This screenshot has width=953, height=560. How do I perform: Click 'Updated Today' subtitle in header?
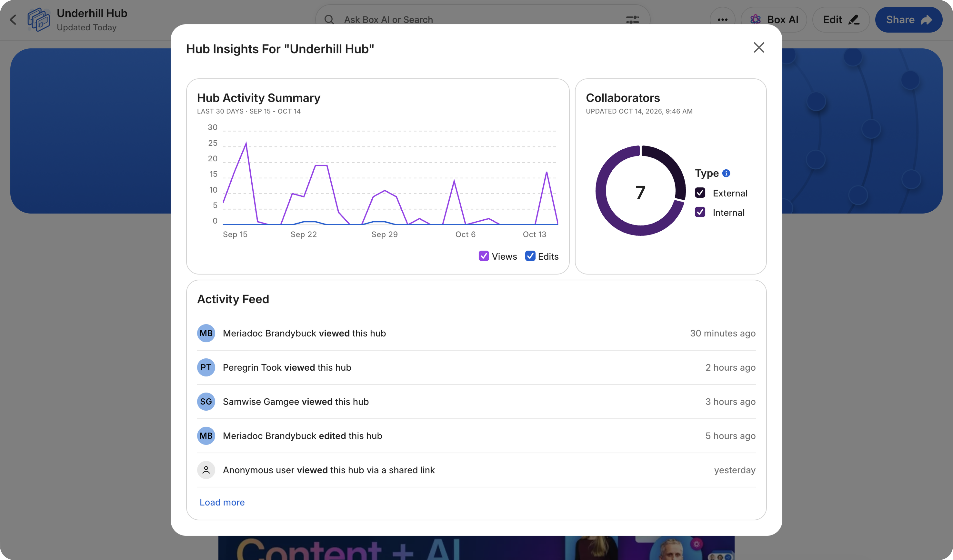click(x=86, y=28)
